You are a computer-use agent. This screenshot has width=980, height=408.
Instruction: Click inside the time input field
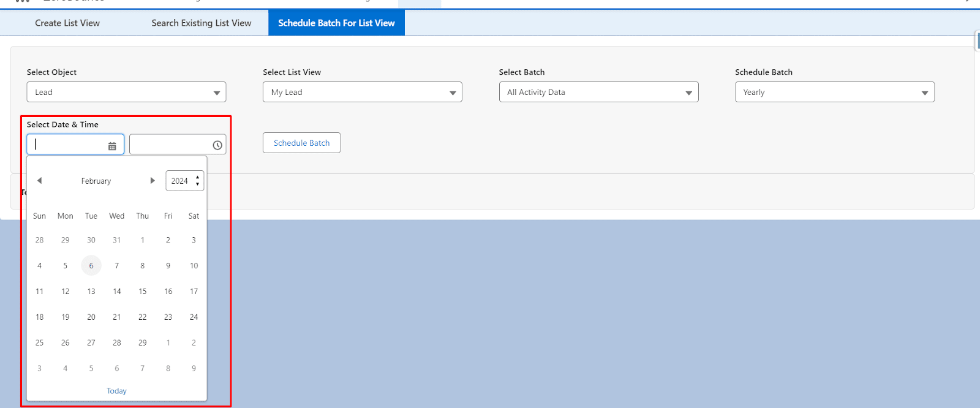(x=170, y=145)
